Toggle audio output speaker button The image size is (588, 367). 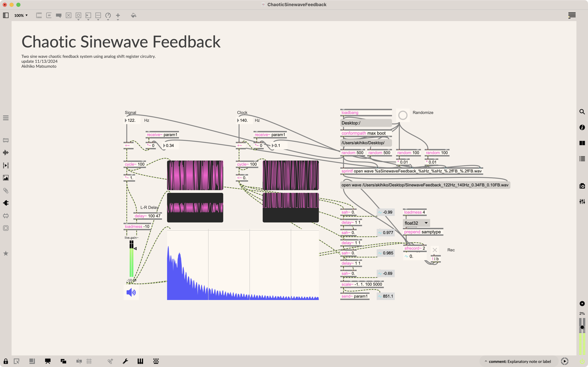(x=131, y=293)
